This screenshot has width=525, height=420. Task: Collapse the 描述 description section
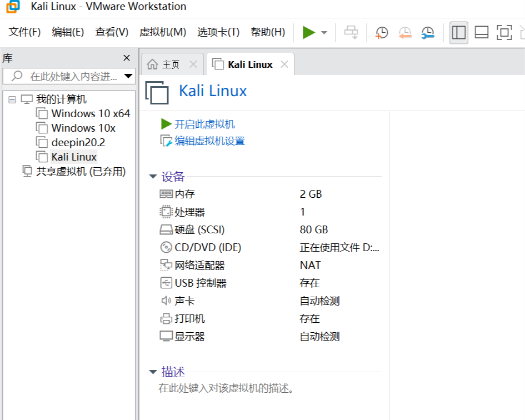[153, 372]
